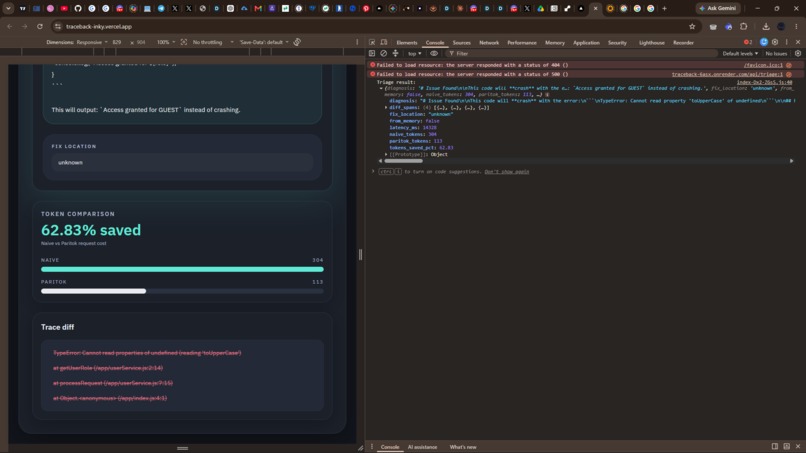Open the Dimensions Responsive dropdown
806x453 pixels.
92,42
